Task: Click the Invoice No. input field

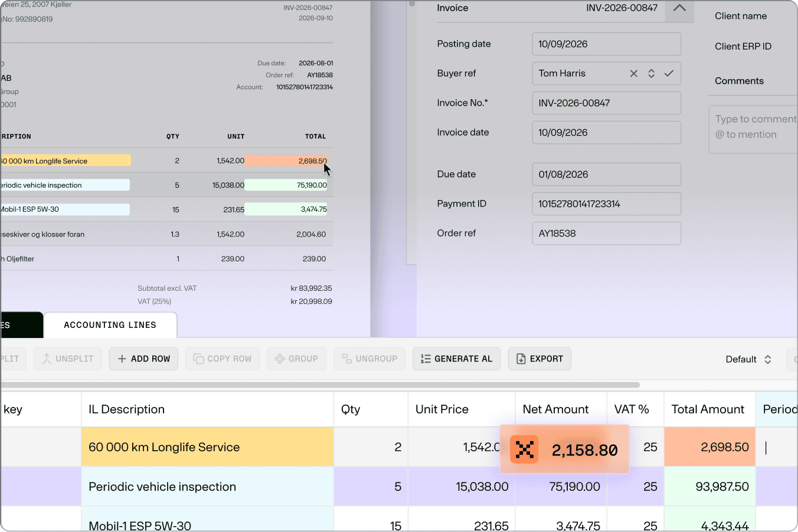Action: (606, 103)
